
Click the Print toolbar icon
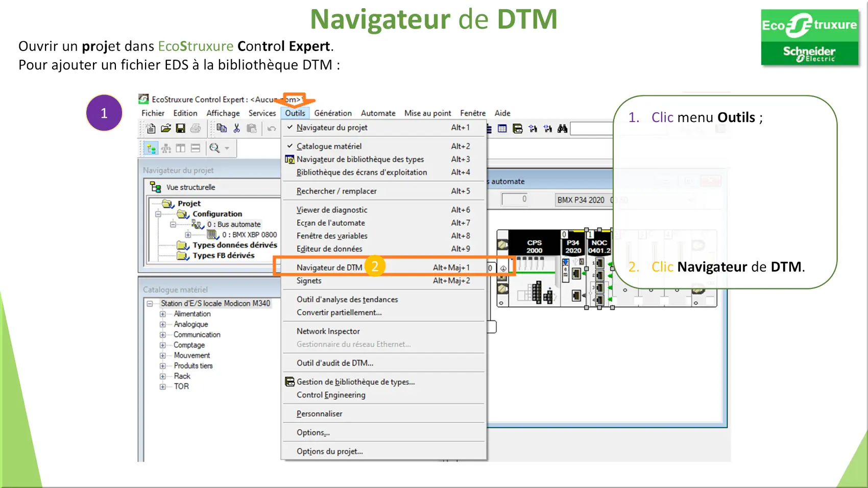pos(196,129)
